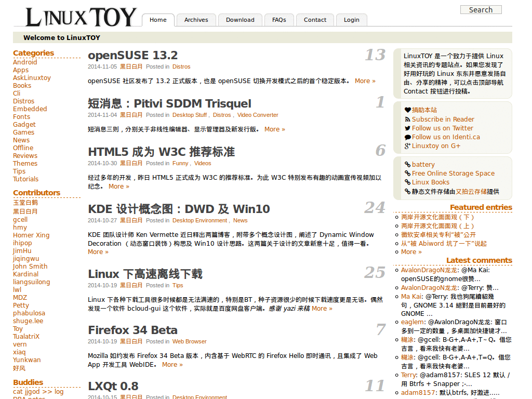Image resolution: width=532 pixels, height=399 pixels.
Task: Click link icon beside Linux Books
Action: point(407,182)
